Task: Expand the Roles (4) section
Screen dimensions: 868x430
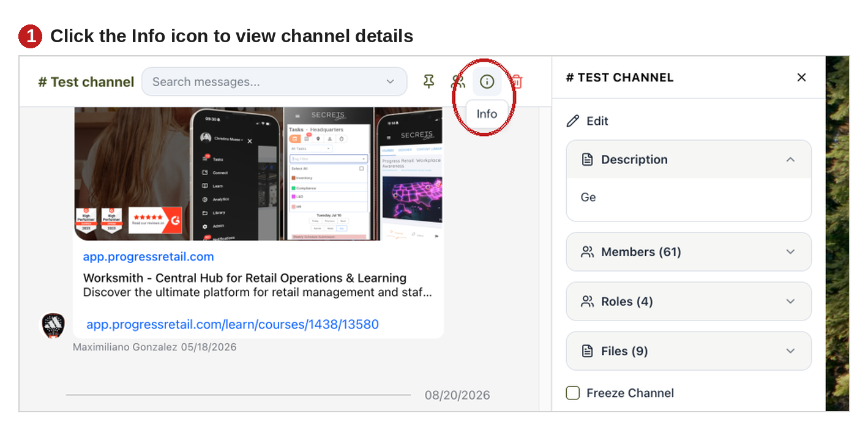Action: (x=689, y=302)
